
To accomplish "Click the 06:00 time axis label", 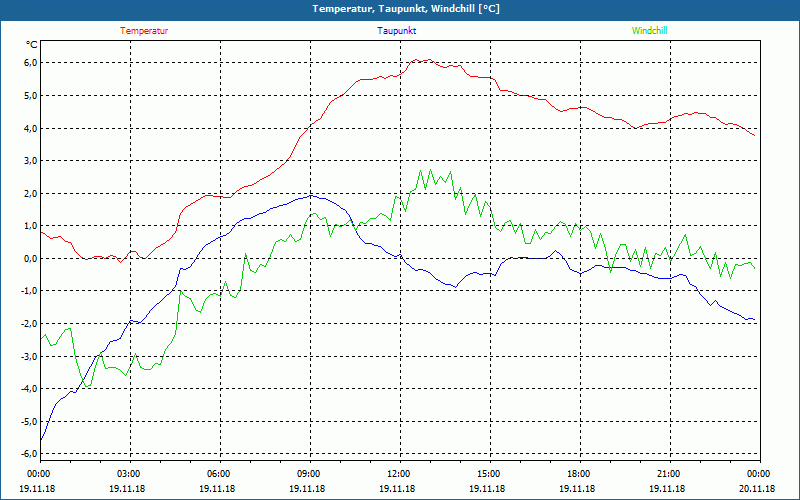I will tap(217, 474).
